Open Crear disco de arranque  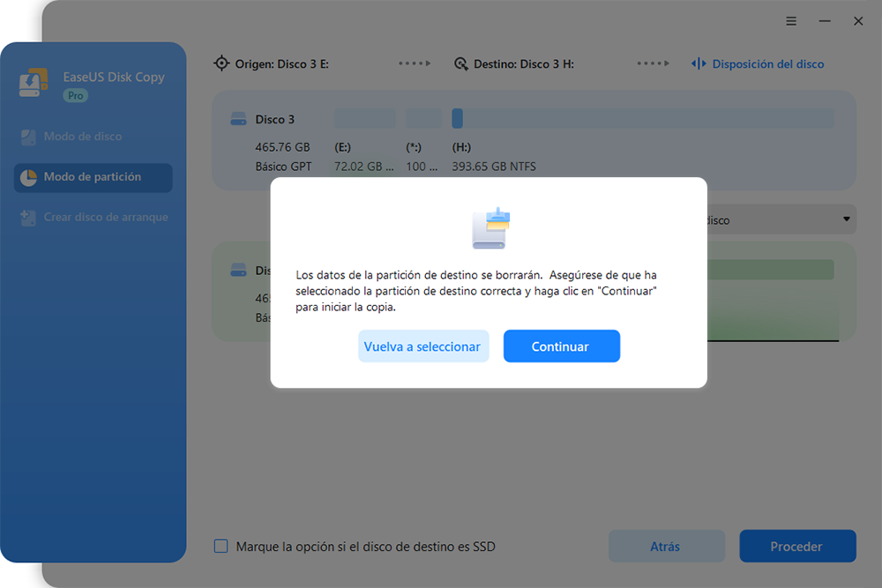[x=106, y=217]
